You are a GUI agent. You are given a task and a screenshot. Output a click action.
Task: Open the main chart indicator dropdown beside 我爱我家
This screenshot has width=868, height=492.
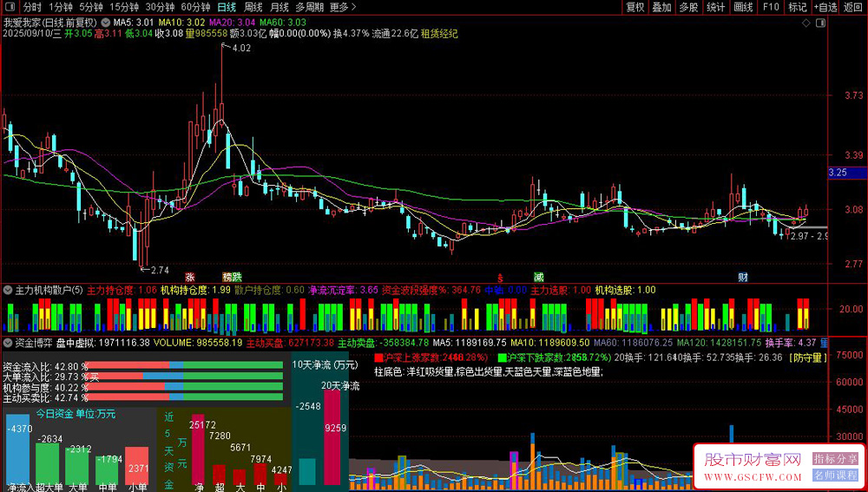pos(106,23)
